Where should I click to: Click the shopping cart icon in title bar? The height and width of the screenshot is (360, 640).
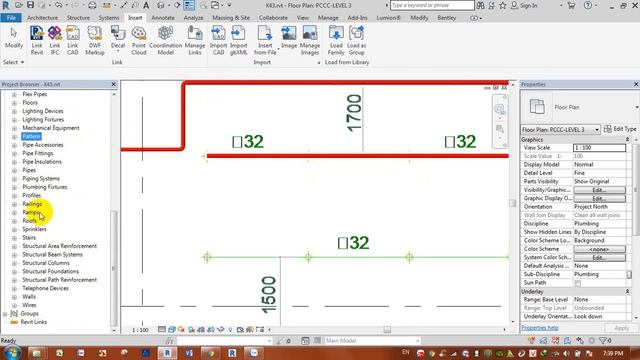click(571, 5)
